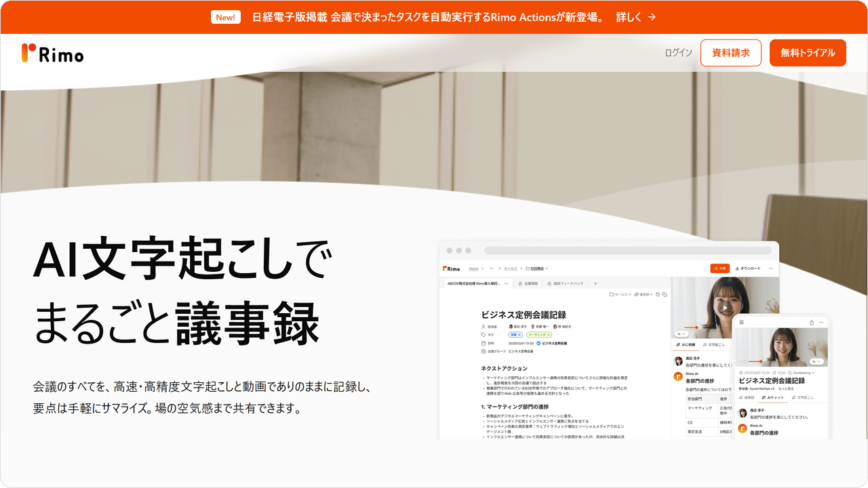Open the hamburger menu in the mobile mockup
Image resolution: width=868 pixels, height=488 pixels.
coord(741,322)
